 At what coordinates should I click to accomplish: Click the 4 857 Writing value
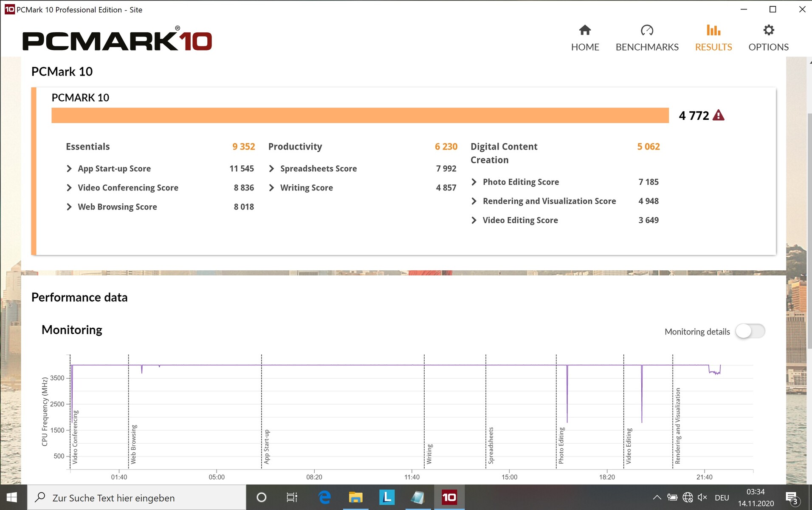pos(446,188)
